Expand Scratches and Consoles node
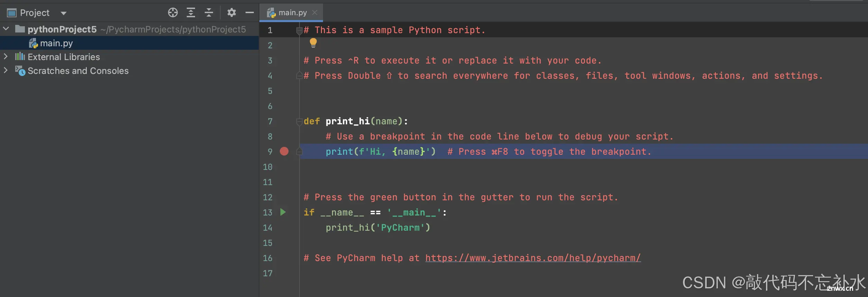Screen dimensions: 868x297 coord(6,70)
